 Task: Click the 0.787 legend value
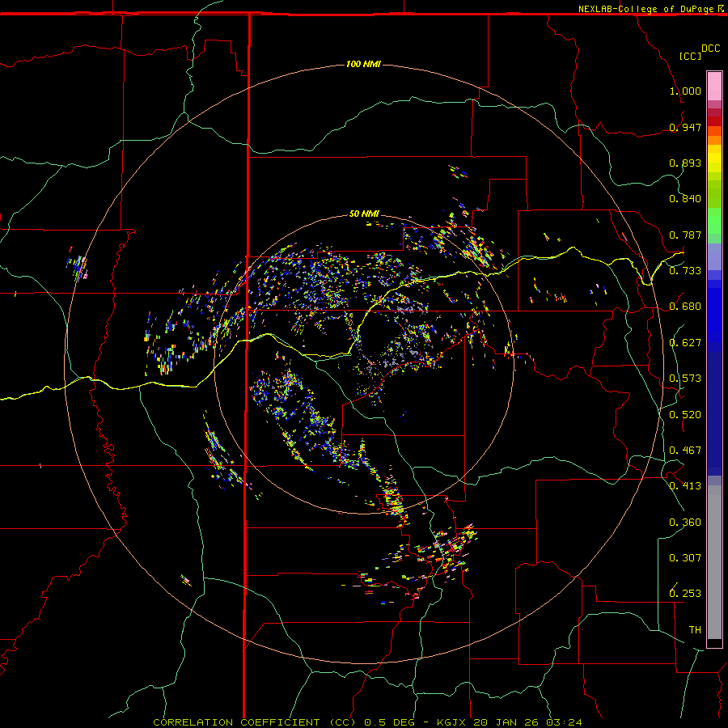685,235
